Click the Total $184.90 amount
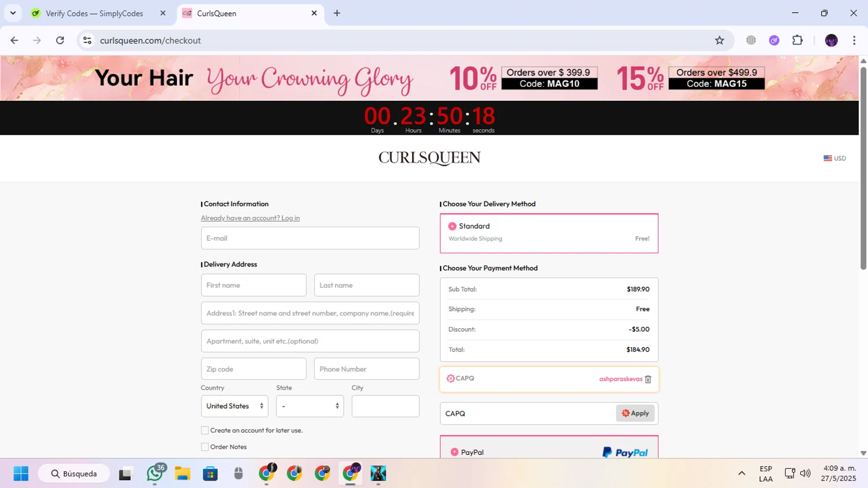868x488 pixels. pyautogui.click(x=638, y=350)
